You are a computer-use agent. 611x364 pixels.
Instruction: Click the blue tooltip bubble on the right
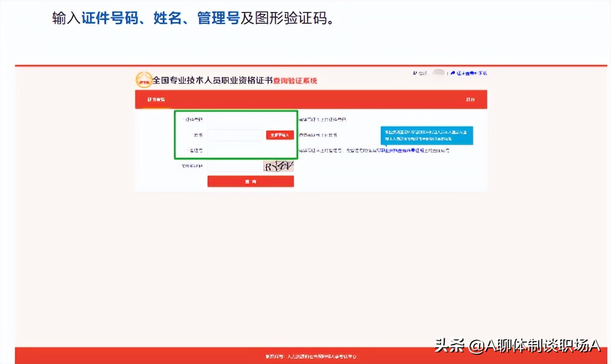coord(427,136)
